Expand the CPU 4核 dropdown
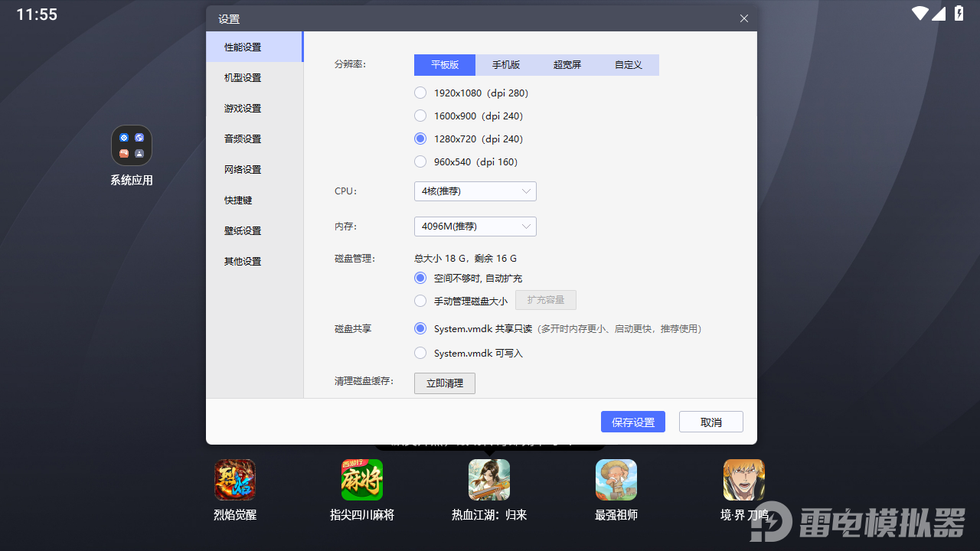This screenshot has height=551, width=980. point(475,191)
